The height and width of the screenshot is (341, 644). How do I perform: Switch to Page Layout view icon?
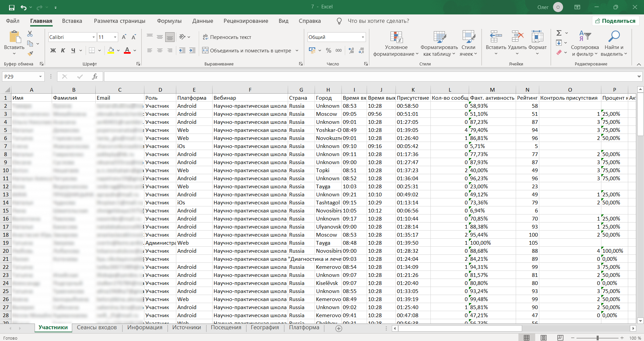click(544, 338)
